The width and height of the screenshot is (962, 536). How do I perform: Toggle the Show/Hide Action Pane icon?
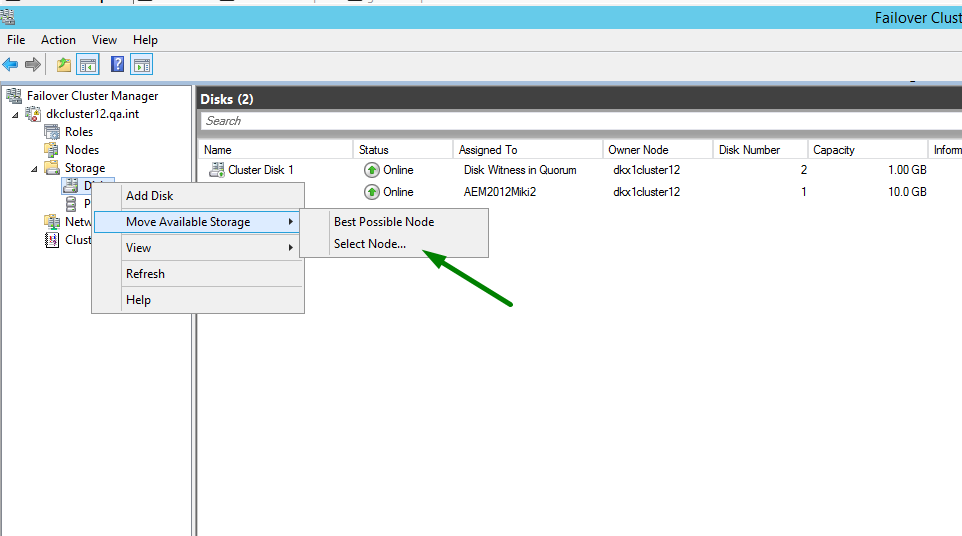[142, 64]
